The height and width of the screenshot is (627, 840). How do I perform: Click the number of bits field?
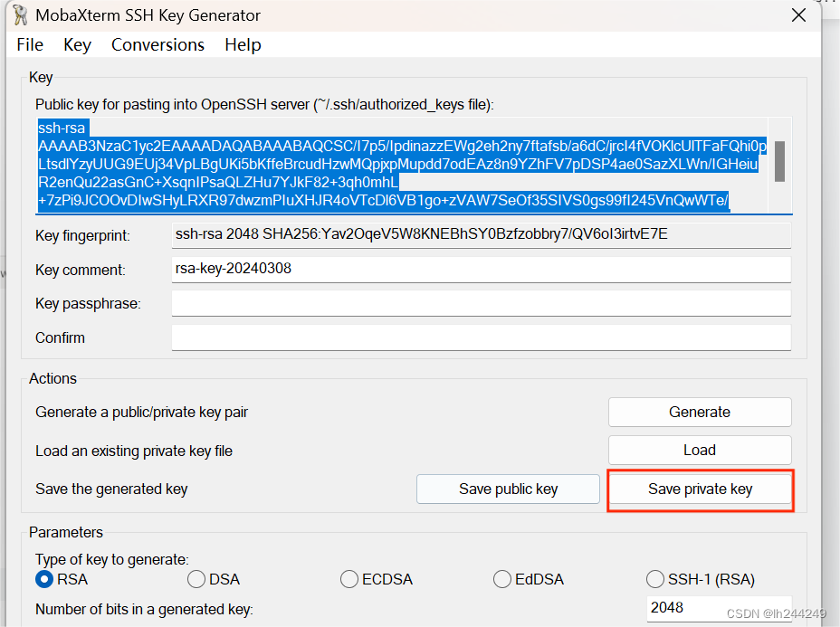click(x=719, y=608)
